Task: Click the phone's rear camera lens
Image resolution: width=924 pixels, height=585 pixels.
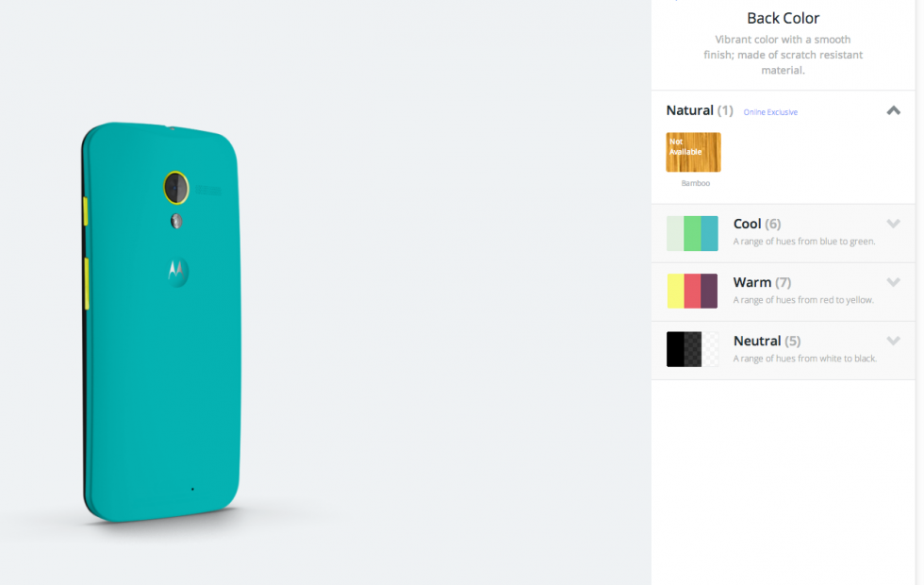Action: [x=175, y=188]
